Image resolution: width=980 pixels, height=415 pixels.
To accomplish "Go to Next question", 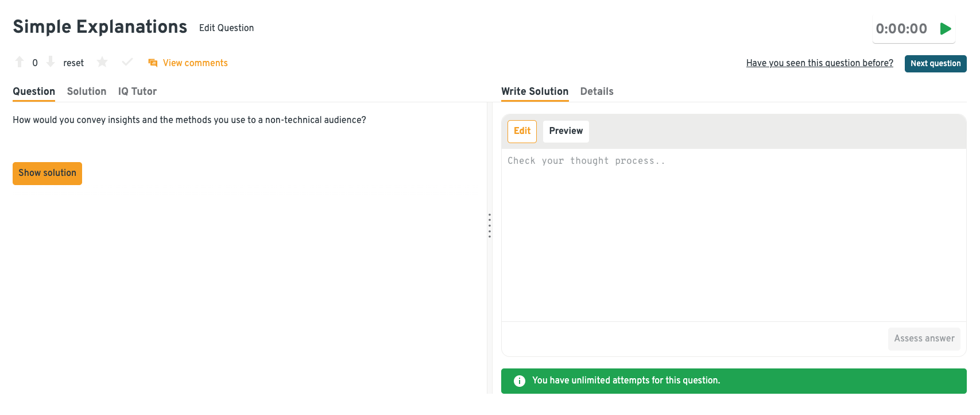I will [x=935, y=64].
